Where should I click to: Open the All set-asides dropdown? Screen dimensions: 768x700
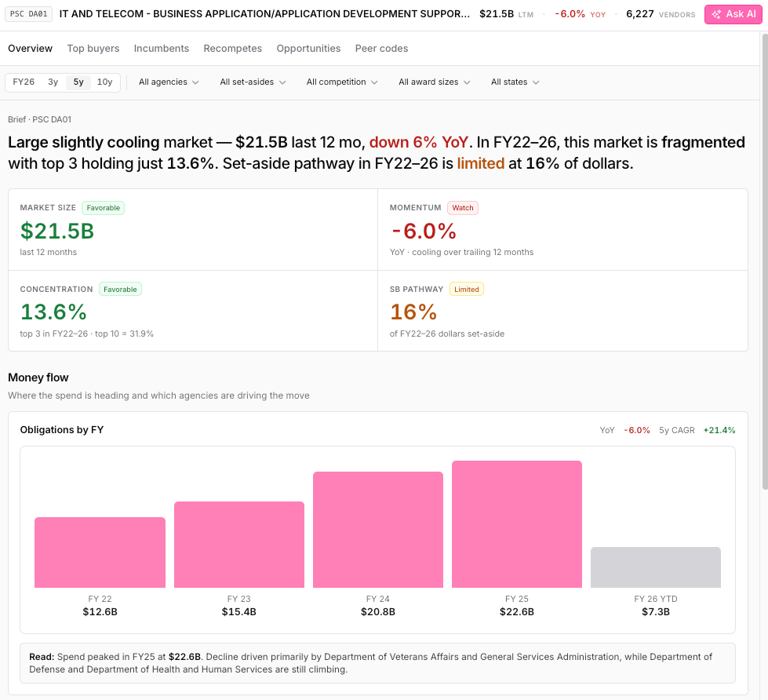tap(253, 82)
